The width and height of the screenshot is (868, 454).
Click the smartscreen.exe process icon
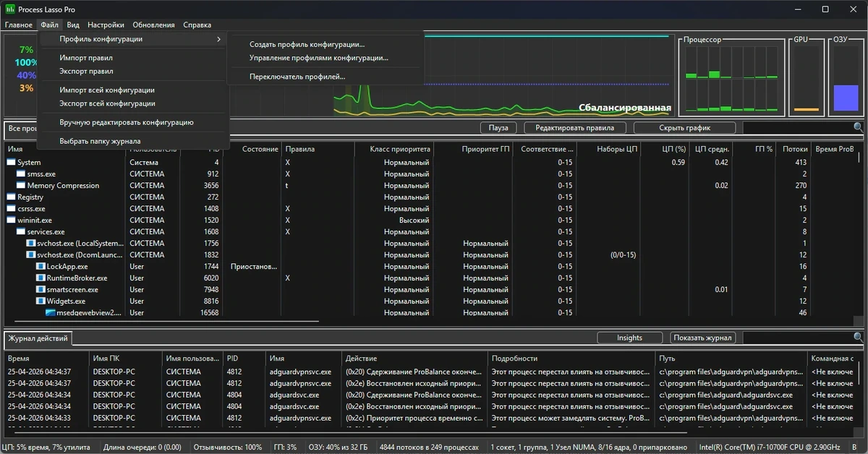click(41, 290)
